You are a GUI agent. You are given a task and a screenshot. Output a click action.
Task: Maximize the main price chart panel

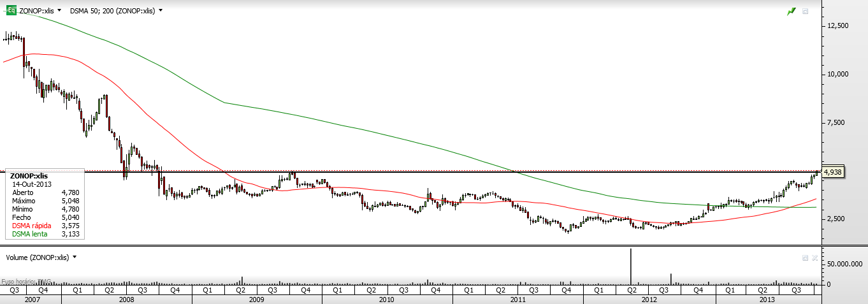click(806, 11)
